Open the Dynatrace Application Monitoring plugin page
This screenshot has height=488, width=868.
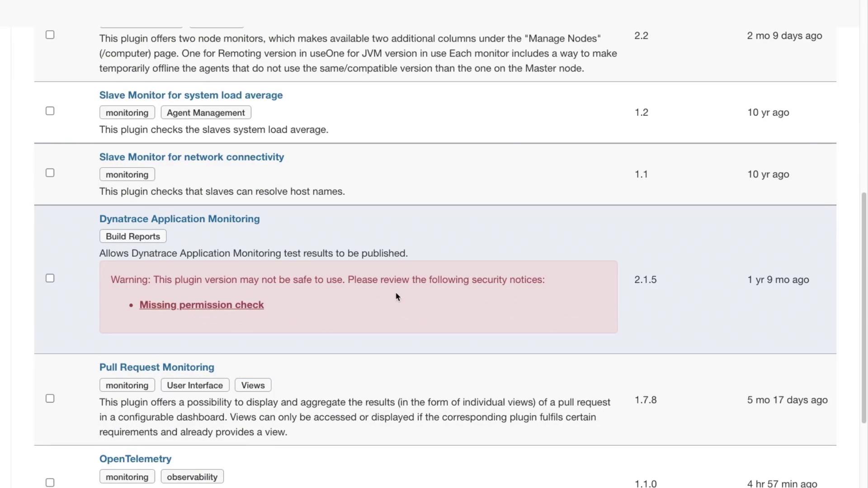click(x=179, y=219)
